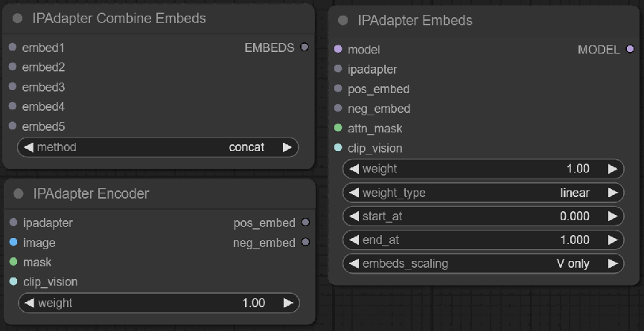This screenshot has height=331, width=644.
Task: Click the green mask input socket
Action: [13, 262]
